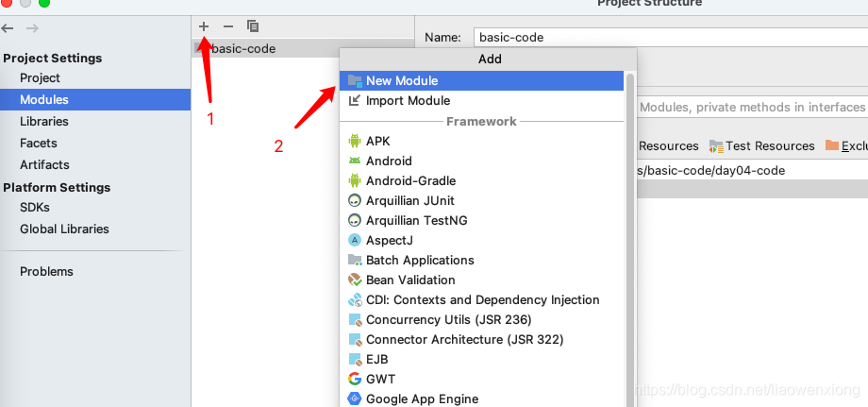Click the Add popup scrollbar
This screenshot has height=407, width=868.
coord(630,238)
